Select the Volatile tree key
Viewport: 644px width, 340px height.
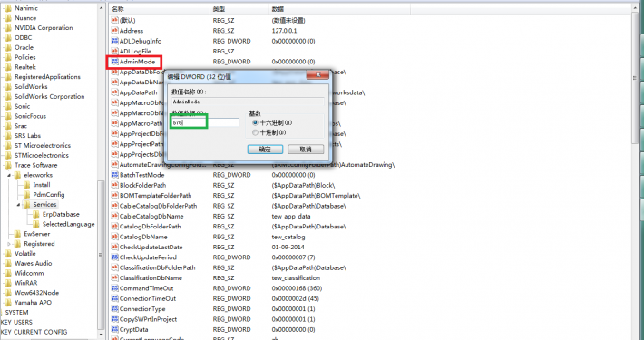[25, 254]
